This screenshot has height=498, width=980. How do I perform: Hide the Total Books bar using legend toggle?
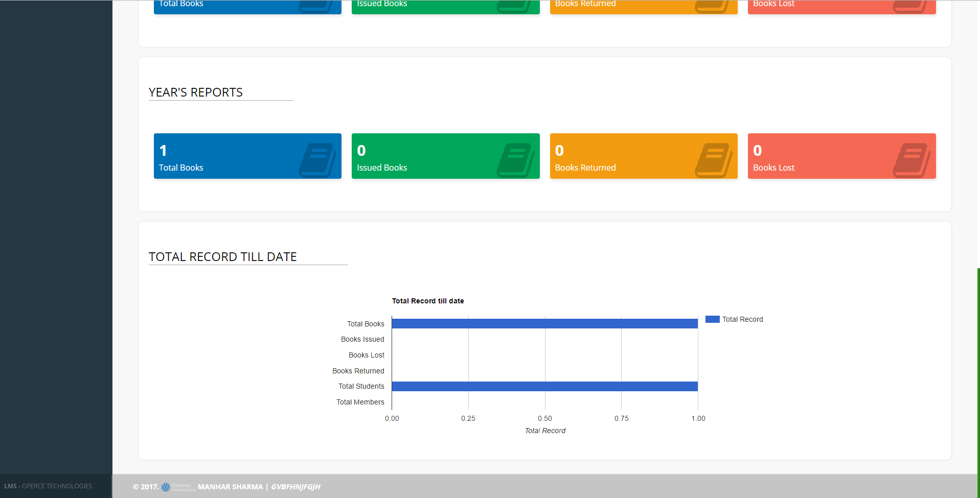click(734, 319)
